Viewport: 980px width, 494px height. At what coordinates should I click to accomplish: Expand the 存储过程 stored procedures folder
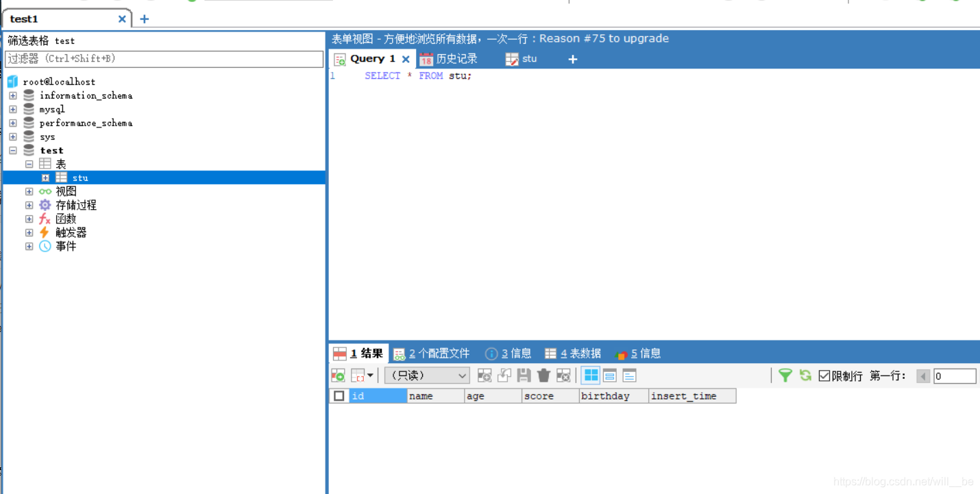29,206
